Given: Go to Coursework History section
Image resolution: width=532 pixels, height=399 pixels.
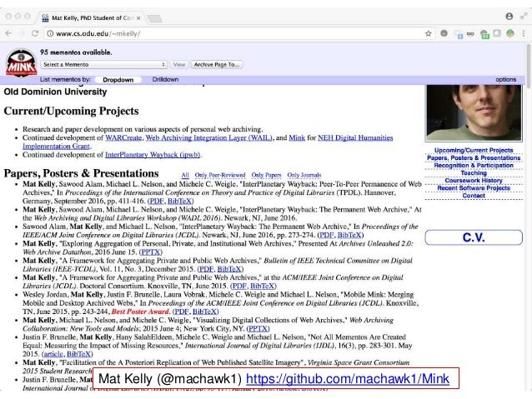Looking at the screenshot, I should 474,181.
